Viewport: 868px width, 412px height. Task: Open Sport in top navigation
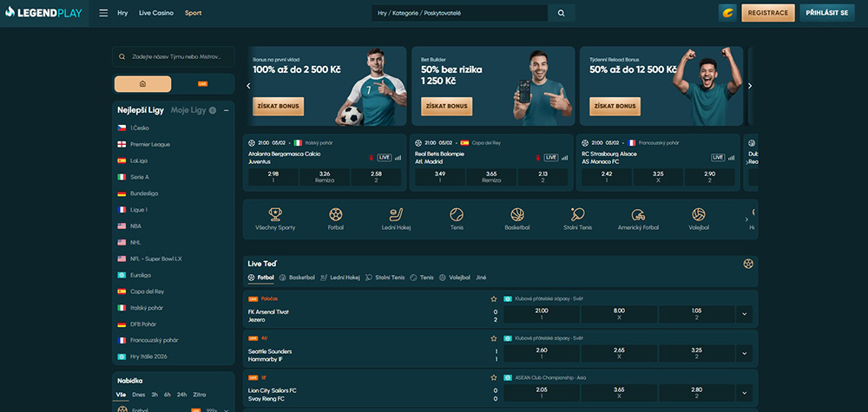coord(194,13)
